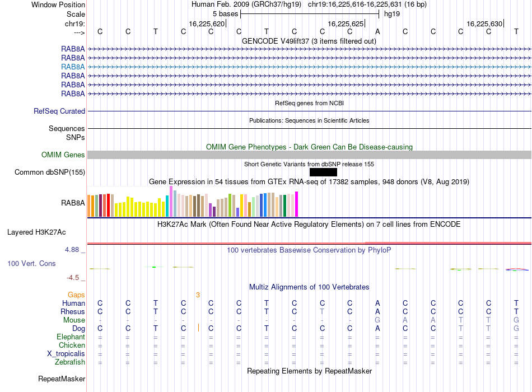Click Short Genetic Variants from dbSNP title
The height and width of the screenshot is (392, 532).
309,164
